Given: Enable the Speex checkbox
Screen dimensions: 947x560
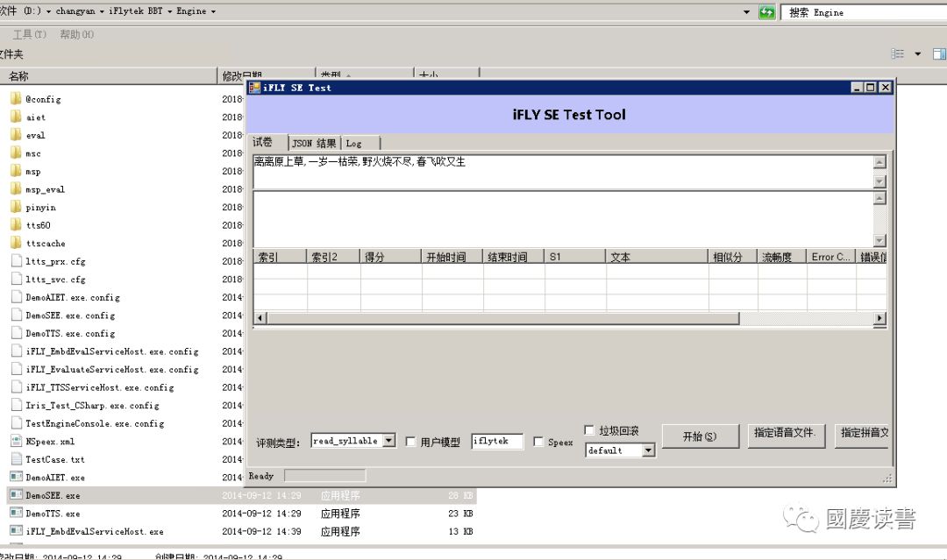Looking at the screenshot, I should click(x=538, y=442).
